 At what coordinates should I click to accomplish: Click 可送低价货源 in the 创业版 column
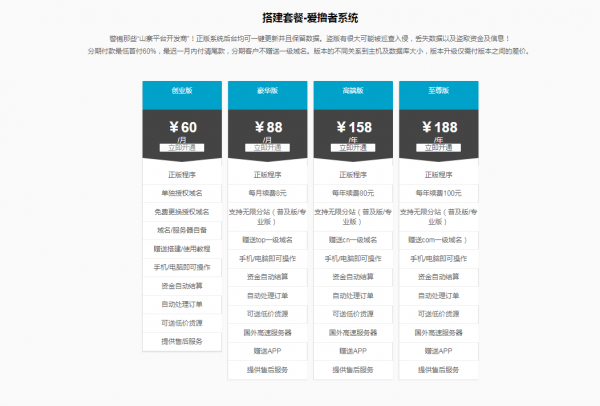(x=182, y=323)
